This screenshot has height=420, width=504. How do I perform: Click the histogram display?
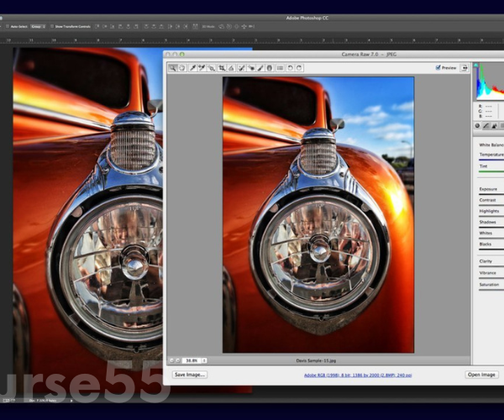click(490, 81)
